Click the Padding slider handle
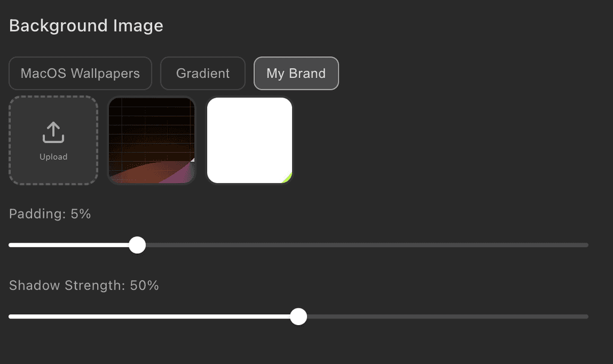This screenshot has width=613, height=364. (x=138, y=245)
